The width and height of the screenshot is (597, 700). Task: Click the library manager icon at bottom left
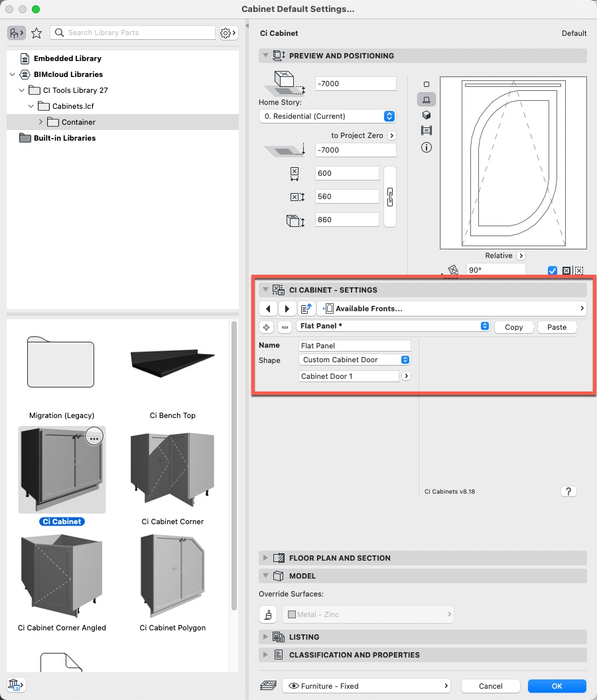[x=16, y=684]
